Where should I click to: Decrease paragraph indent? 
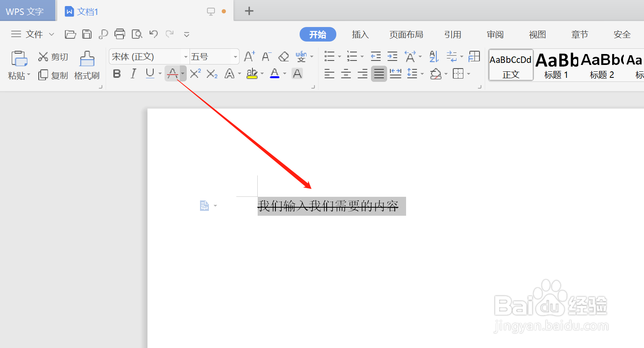376,56
